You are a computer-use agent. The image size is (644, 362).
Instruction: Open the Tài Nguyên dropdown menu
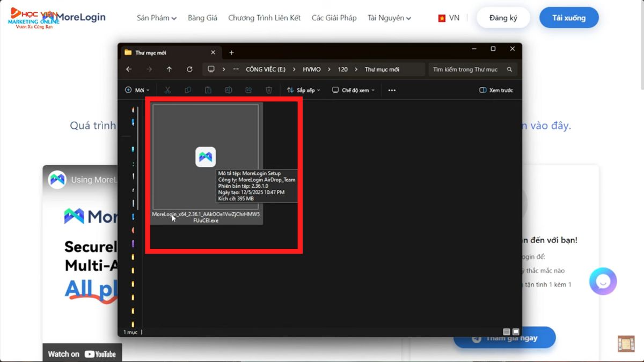click(x=390, y=18)
